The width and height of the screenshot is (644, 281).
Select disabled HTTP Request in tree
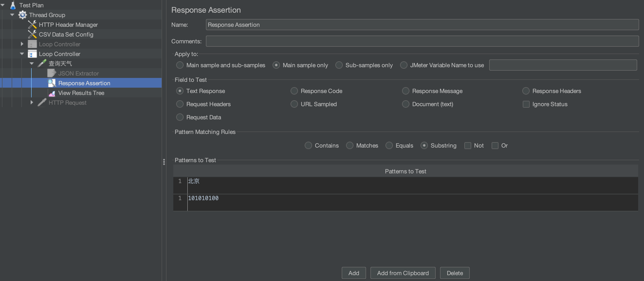[67, 103]
